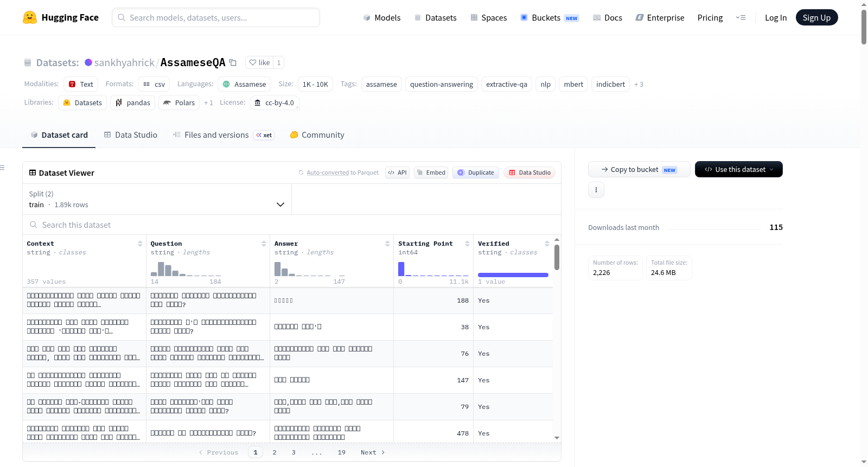Go to Models in top navigation

pyautogui.click(x=382, y=17)
